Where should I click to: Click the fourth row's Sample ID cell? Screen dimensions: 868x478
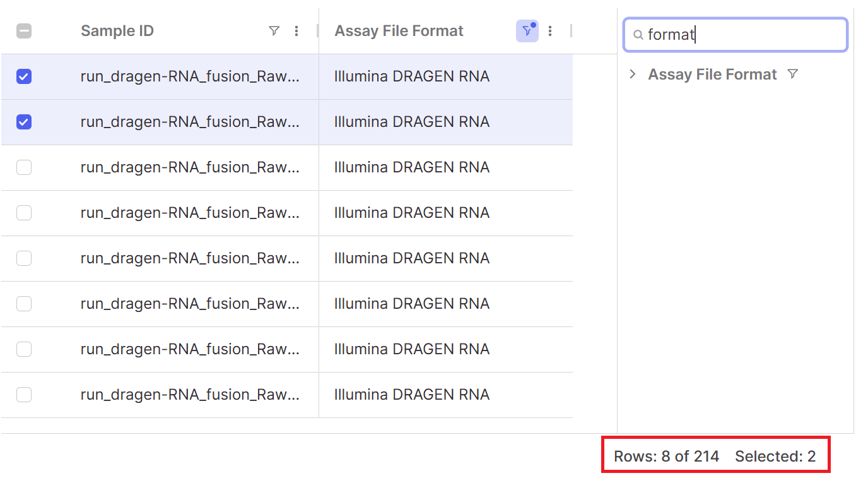pyautogui.click(x=190, y=213)
